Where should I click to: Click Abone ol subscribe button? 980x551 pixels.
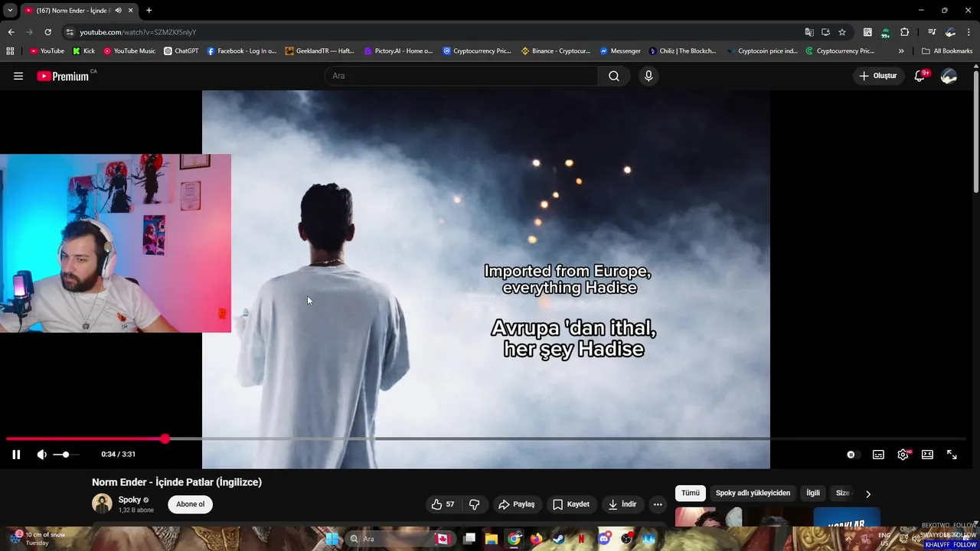[x=191, y=504]
